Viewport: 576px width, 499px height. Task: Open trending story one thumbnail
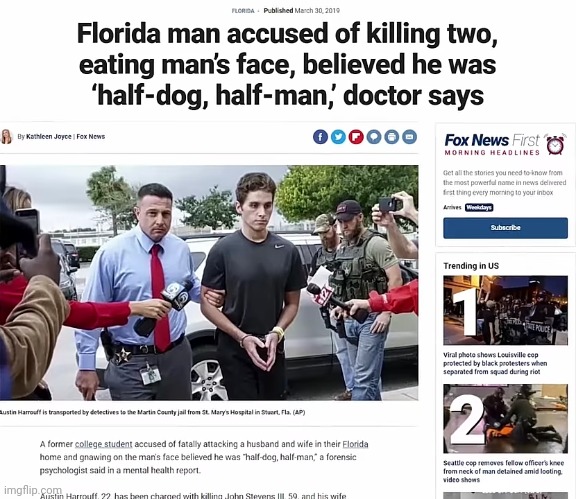(x=505, y=310)
